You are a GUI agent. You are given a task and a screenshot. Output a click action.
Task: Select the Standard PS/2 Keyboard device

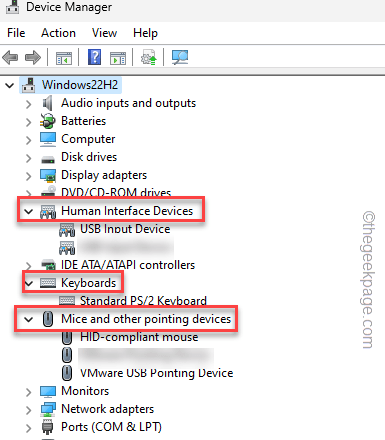click(143, 301)
